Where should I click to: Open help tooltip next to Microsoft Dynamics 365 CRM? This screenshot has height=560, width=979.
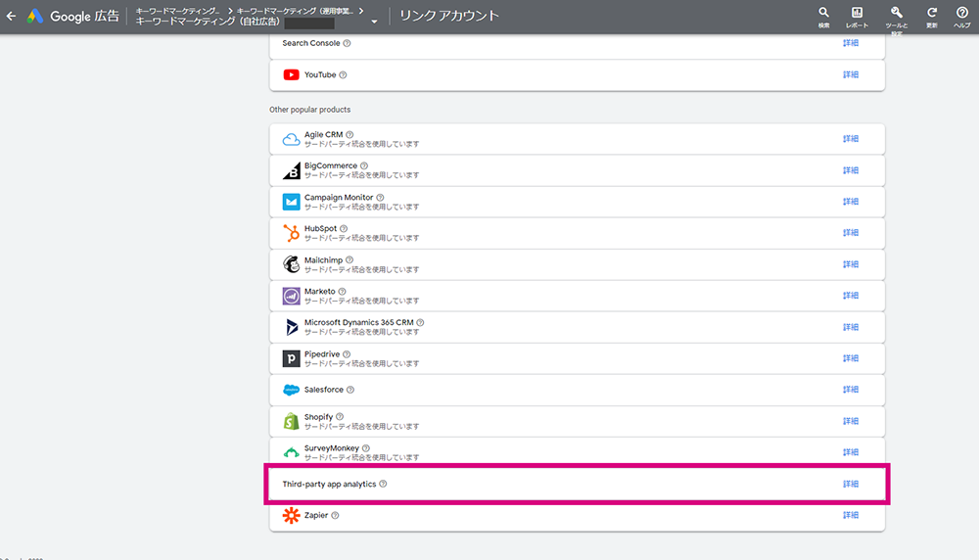420,323
